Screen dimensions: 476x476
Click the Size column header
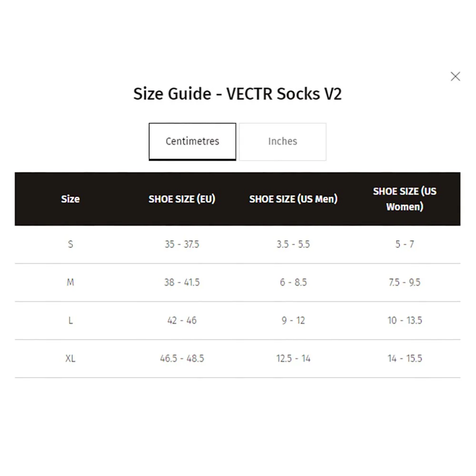(70, 199)
